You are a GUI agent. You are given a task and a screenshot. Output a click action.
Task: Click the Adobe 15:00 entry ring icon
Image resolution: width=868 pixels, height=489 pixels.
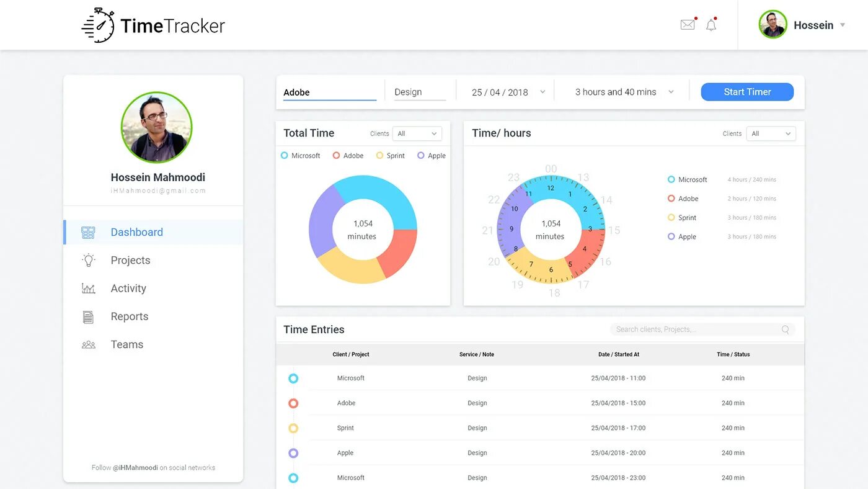pyautogui.click(x=293, y=403)
